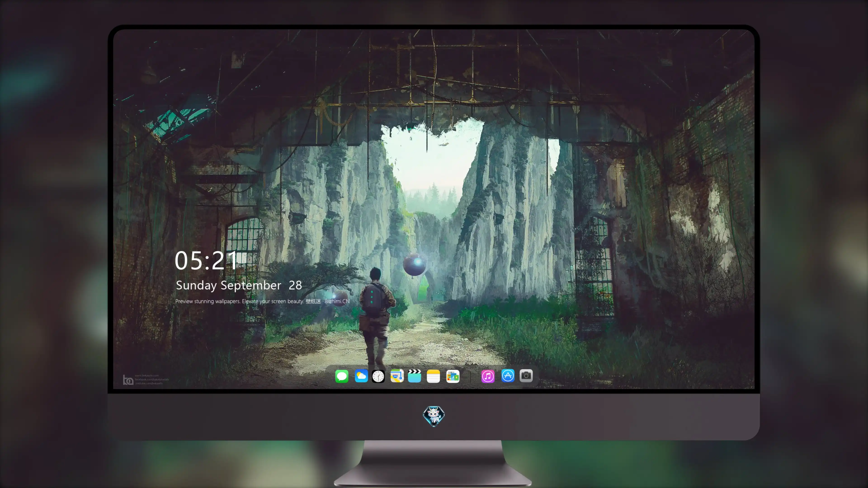Open the Clock app in dock
The image size is (868, 488).
click(378, 376)
